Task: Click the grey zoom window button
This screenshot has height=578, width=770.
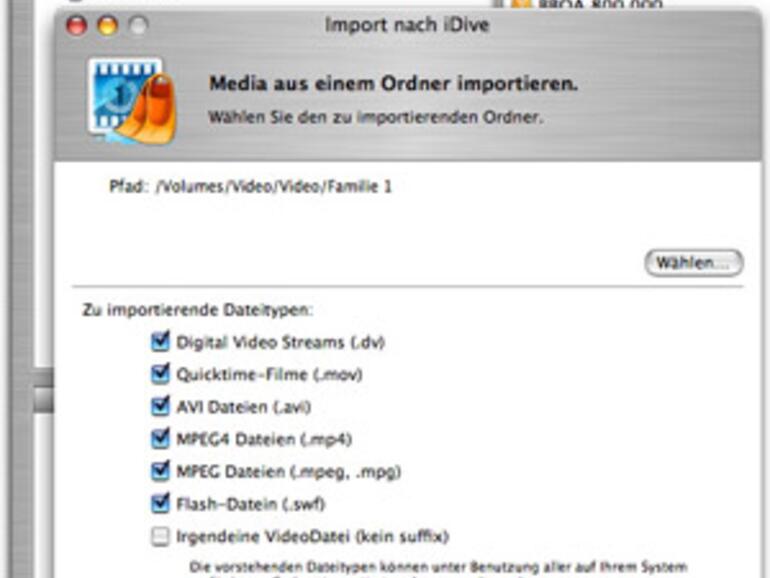Action: coord(138,25)
